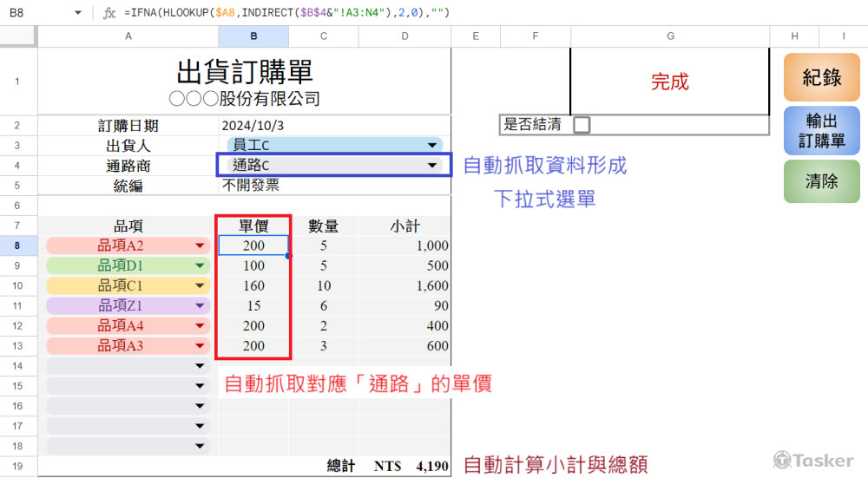
Task: Toggle the 是否結清 checkbox
Action: [x=582, y=124]
